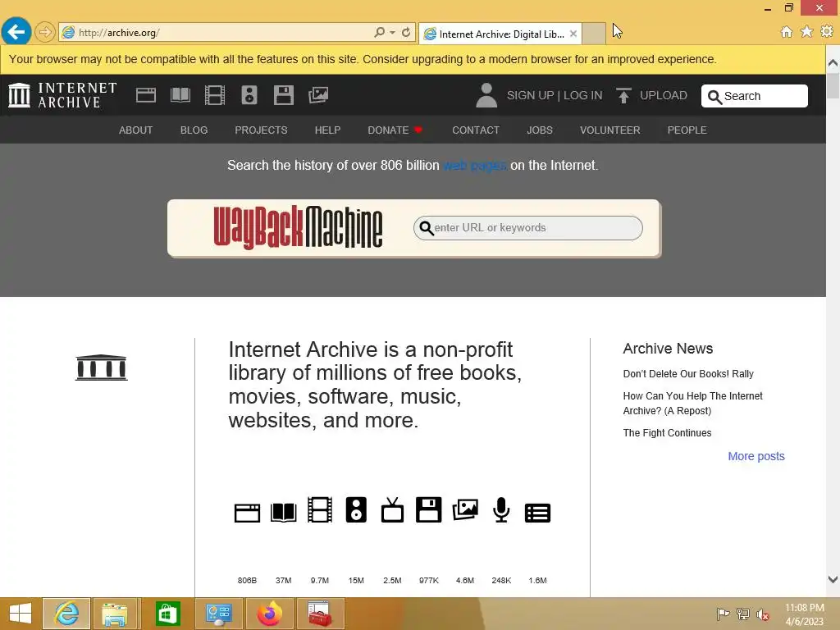Go to the browser Home icon
The image size is (840, 630).
(x=786, y=32)
